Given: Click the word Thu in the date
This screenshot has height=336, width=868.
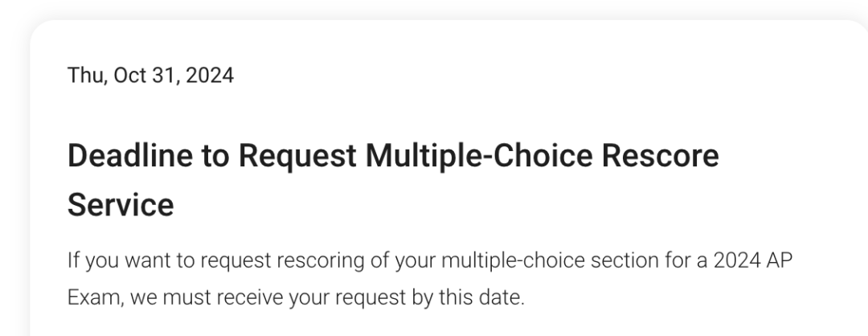Looking at the screenshot, I should [x=81, y=77].
